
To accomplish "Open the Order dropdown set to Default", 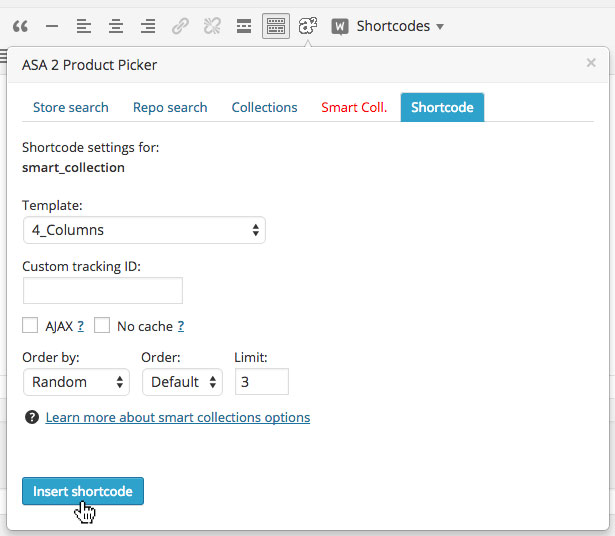I will click(x=182, y=382).
